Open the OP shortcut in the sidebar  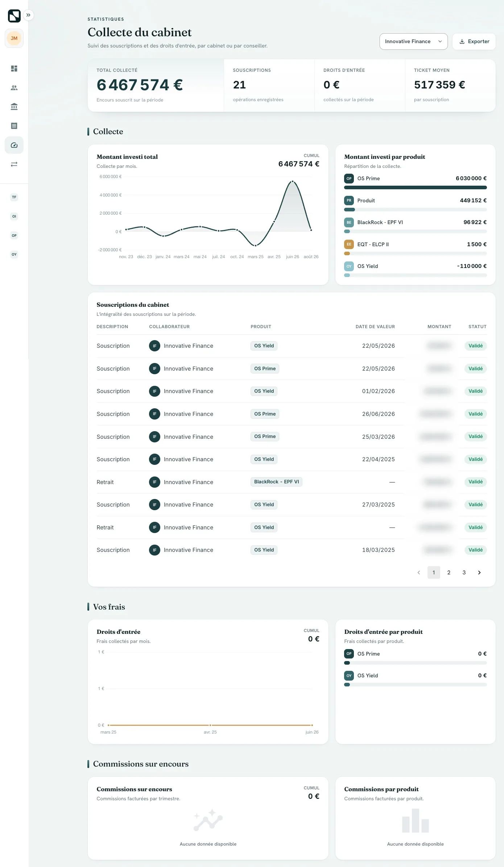coord(14,235)
